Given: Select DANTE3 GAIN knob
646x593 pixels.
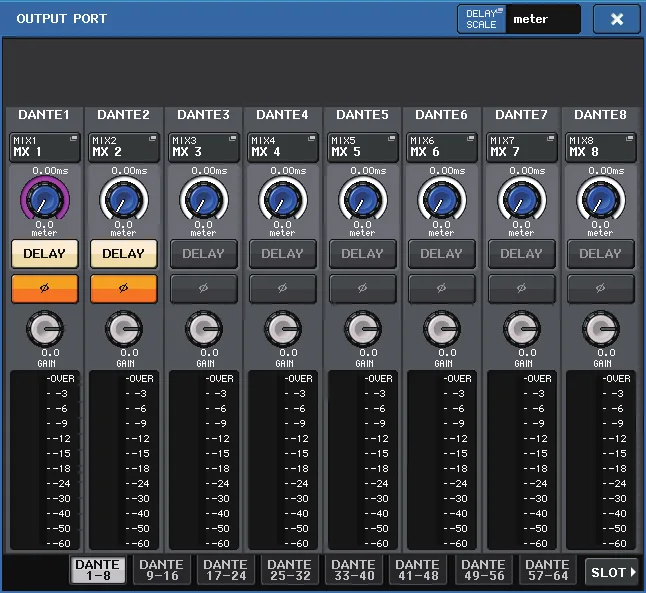Looking at the screenshot, I should (204, 328).
